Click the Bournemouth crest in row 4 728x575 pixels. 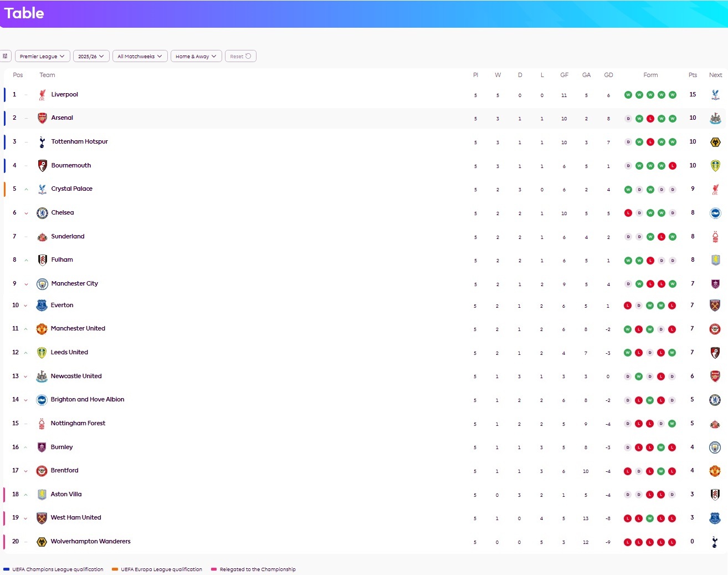click(42, 166)
